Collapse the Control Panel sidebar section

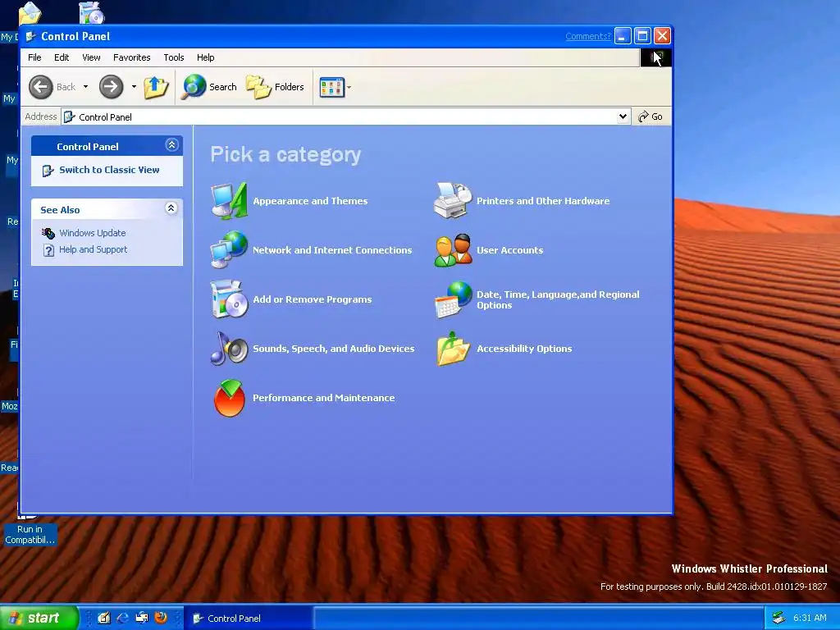click(171, 144)
